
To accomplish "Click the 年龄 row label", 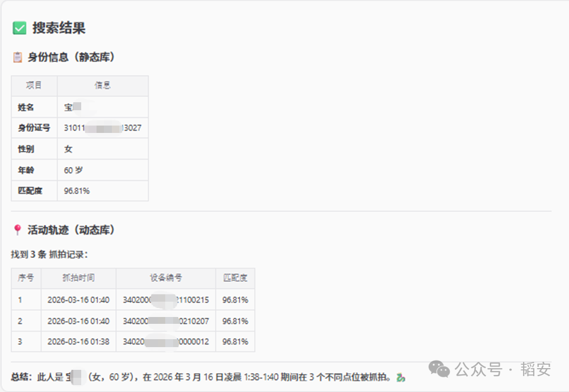I will pos(26,170).
